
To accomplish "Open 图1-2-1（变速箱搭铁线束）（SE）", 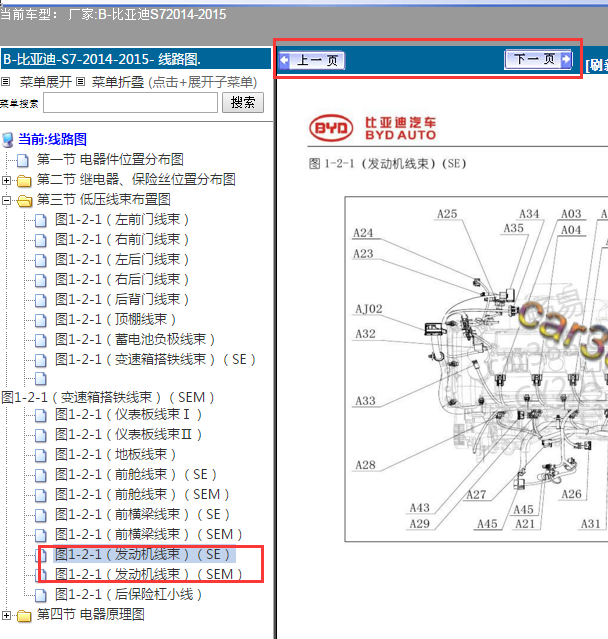I will click(155, 359).
